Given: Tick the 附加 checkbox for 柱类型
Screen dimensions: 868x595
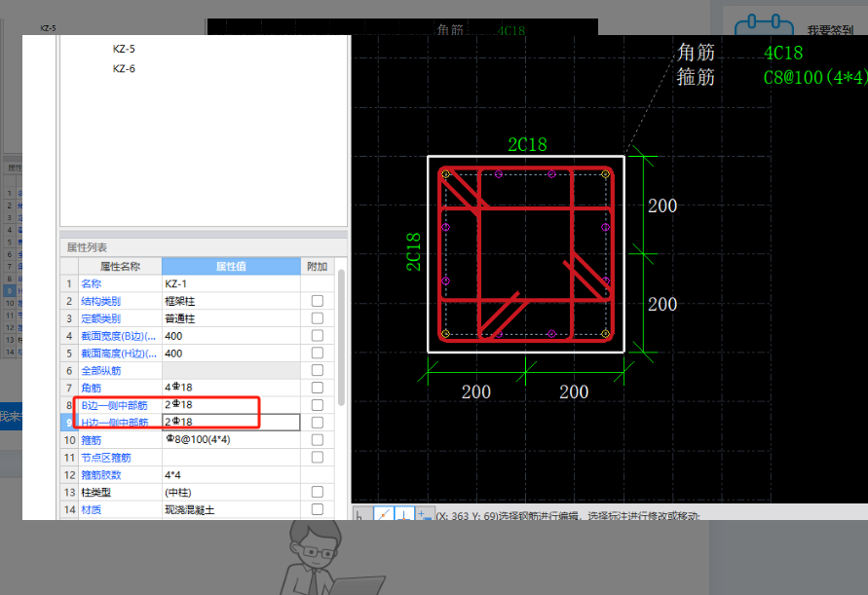Looking at the screenshot, I should tap(318, 492).
